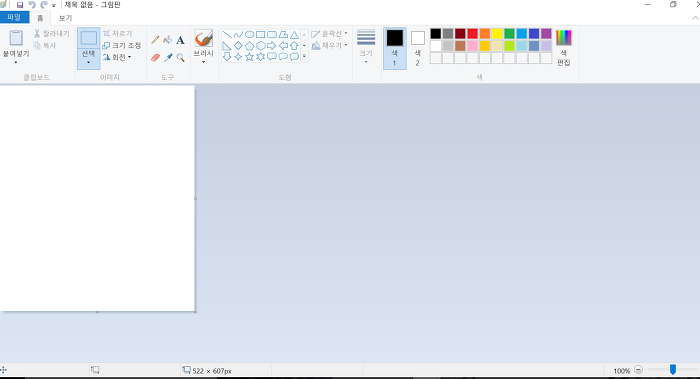
Task: Select the Pencil tool
Action: [x=155, y=40]
